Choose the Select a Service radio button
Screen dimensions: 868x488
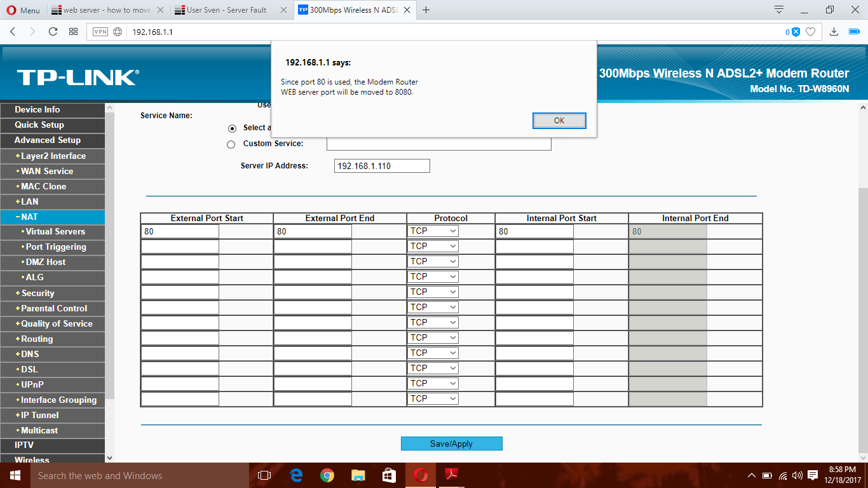tap(231, 128)
